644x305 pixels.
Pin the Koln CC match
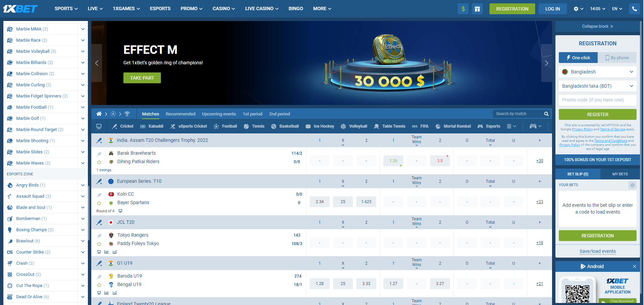[x=99, y=195]
